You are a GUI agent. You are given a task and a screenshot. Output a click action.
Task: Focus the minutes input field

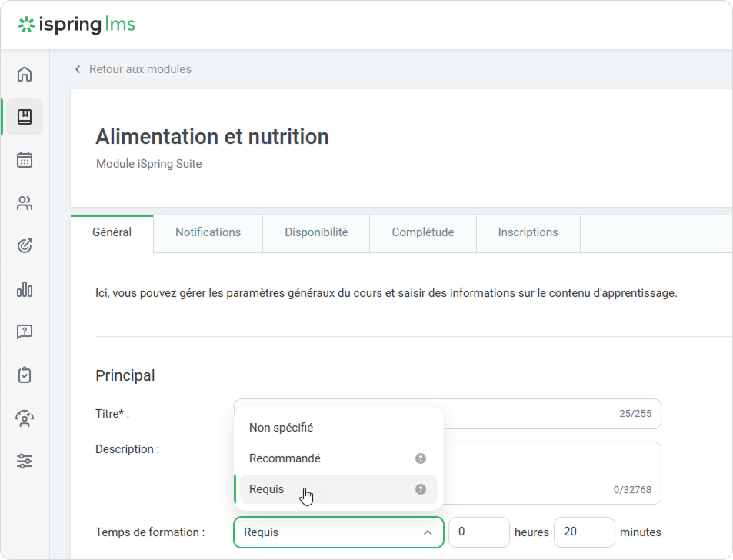click(583, 532)
